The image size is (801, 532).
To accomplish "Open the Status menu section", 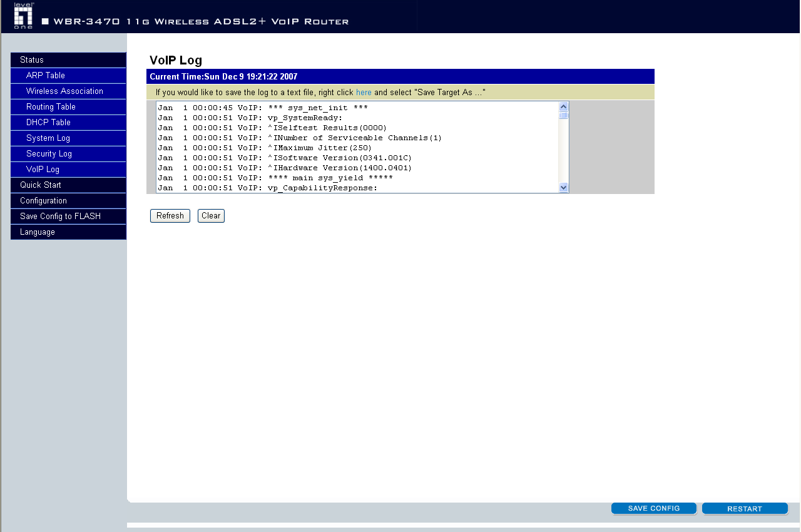I will (68, 60).
